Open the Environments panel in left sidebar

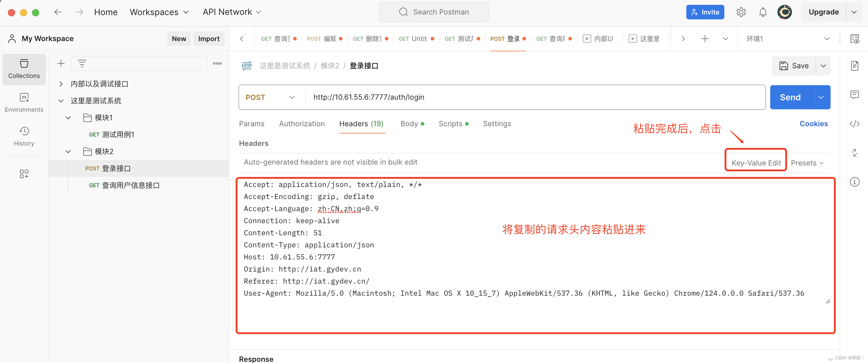pyautogui.click(x=24, y=102)
